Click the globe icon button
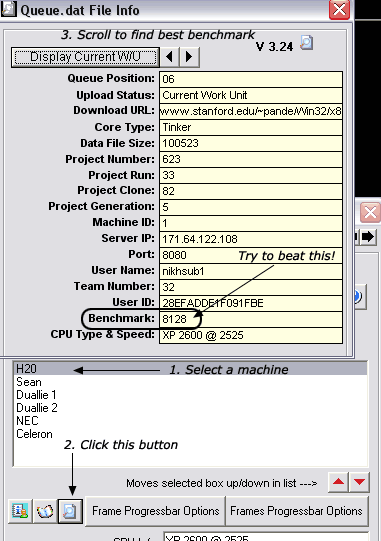This screenshot has height=541, width=381. [x=45, y=511]
